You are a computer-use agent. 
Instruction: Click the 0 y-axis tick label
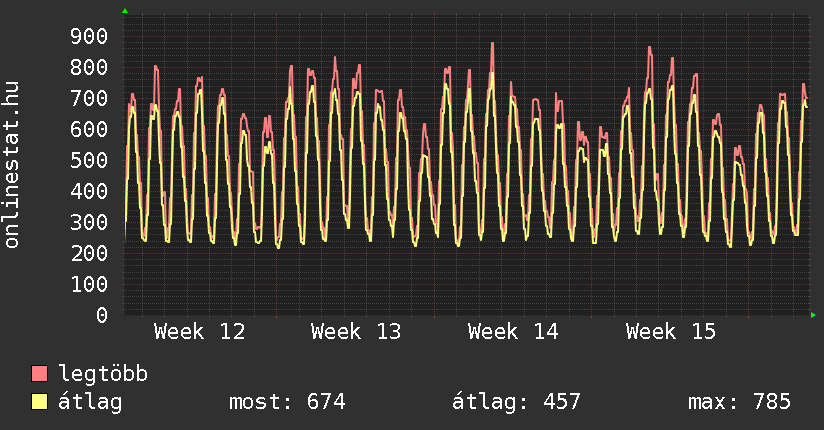click(x=101, y=315)
